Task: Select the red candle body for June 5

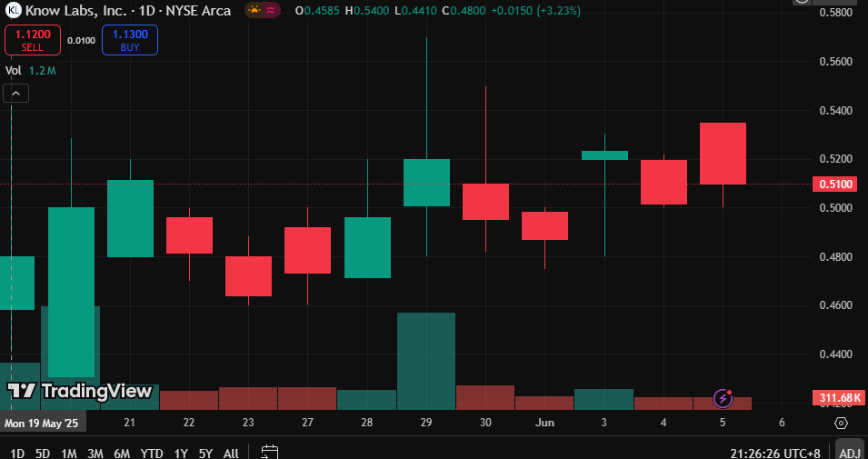Action: pos(723,154)
